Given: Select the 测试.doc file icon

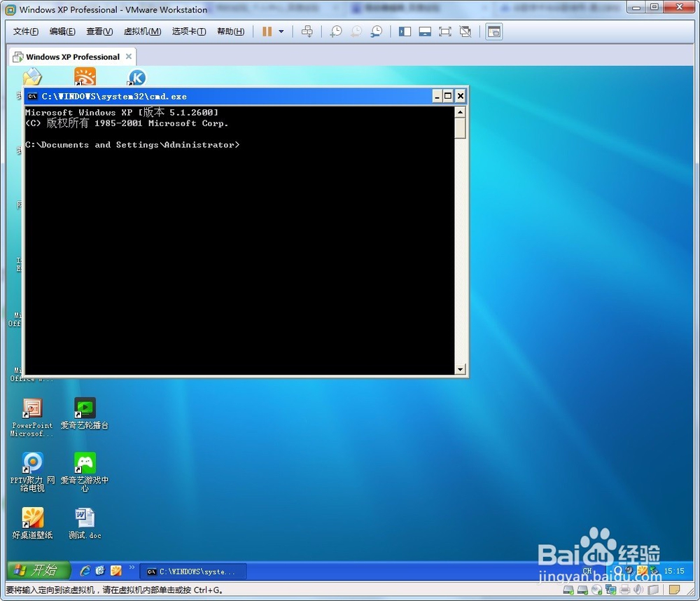Looking at the screenshot, I should [85, 523].
